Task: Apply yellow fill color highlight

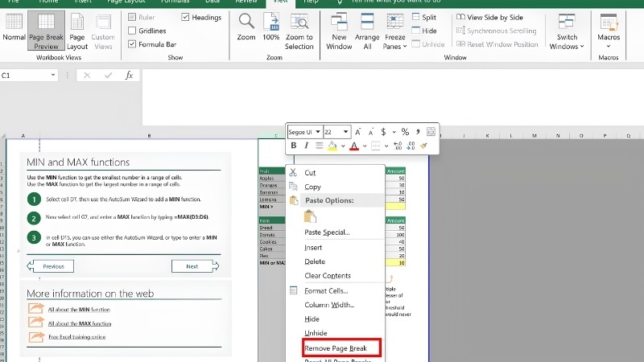Action: 332,146
